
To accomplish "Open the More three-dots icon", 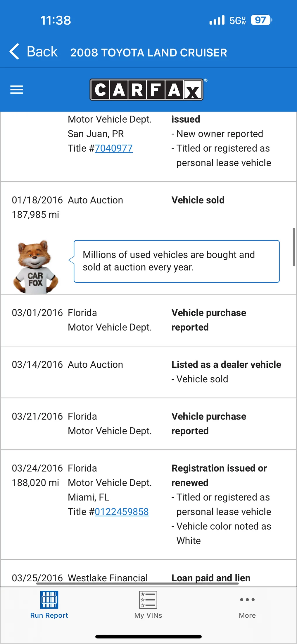I will (247, 600).
